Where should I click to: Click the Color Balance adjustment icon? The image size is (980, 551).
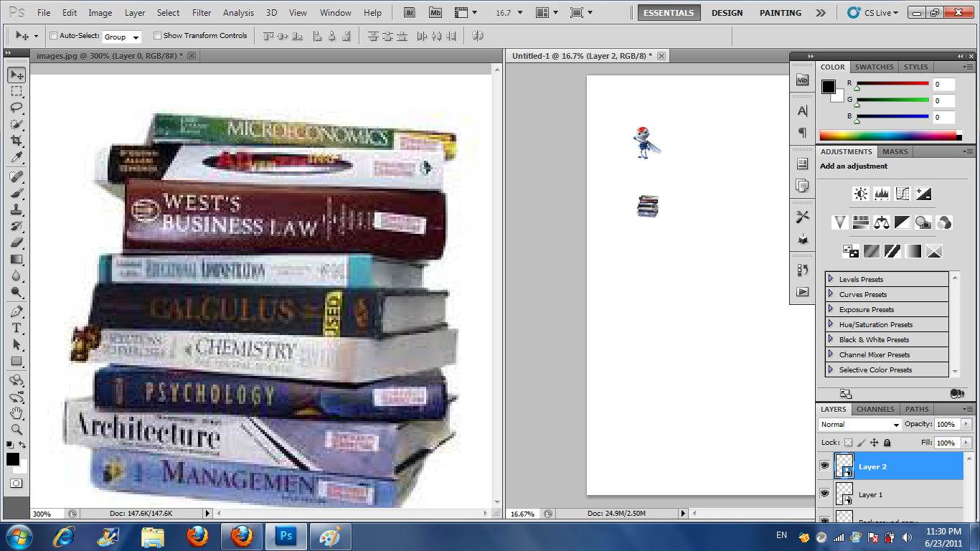pyautogui.click(x=881, y=222)
